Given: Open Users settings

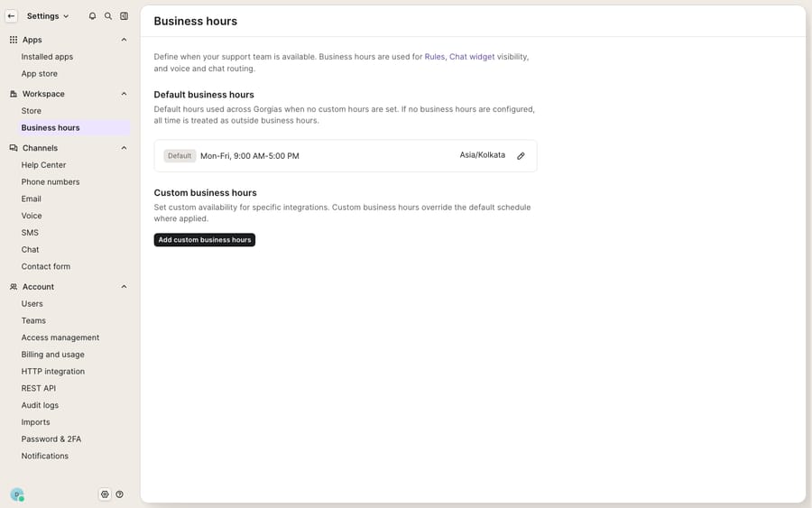Looking at the screenshot, I should coord(32,303).
